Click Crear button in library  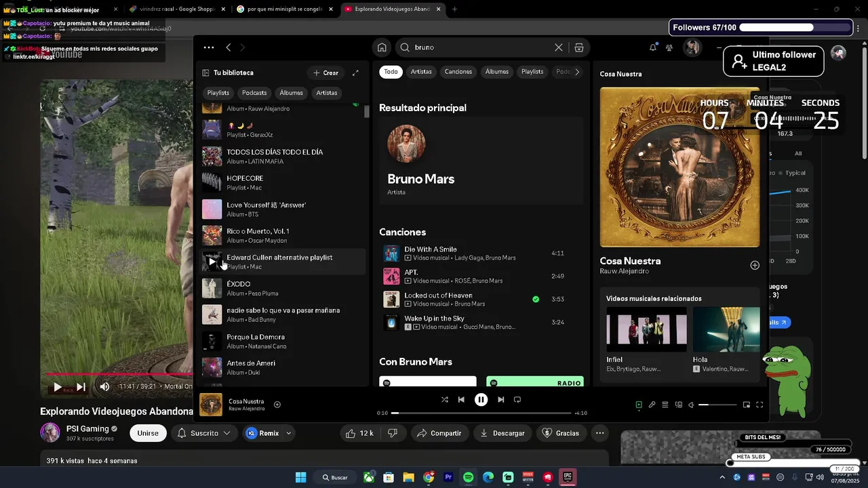(326, 73)
